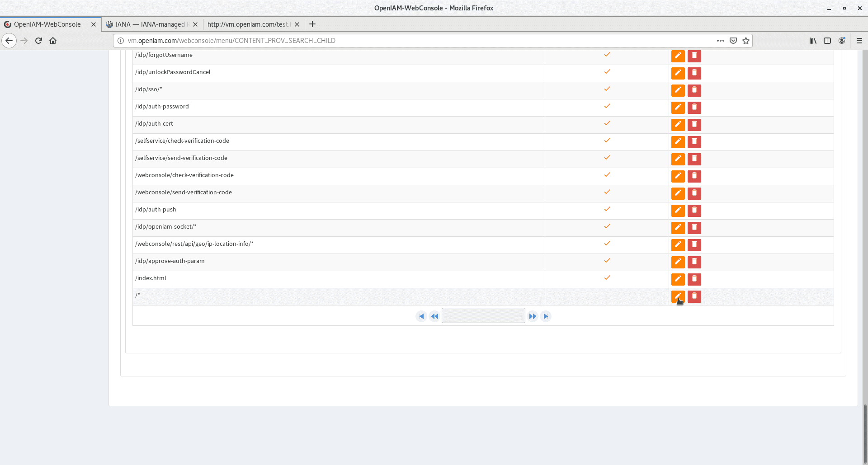Edit the /idp/forgotUsername pattern row
The image size is (868, 465).
click(678, 56)
